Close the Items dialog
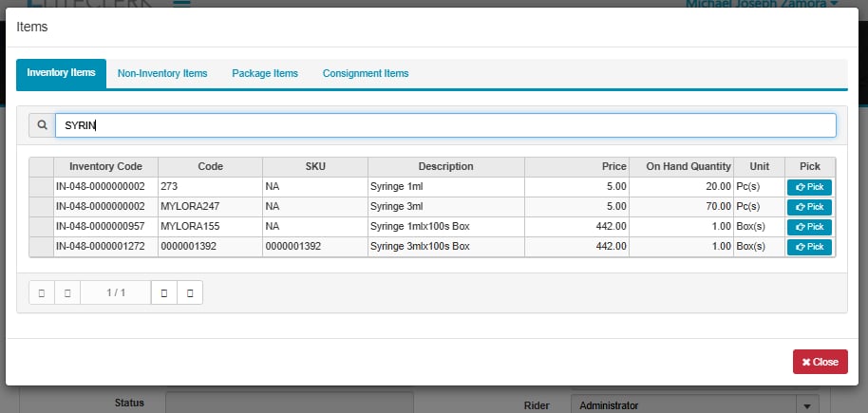This screenshot has height=413, width=868. (820, 362)
